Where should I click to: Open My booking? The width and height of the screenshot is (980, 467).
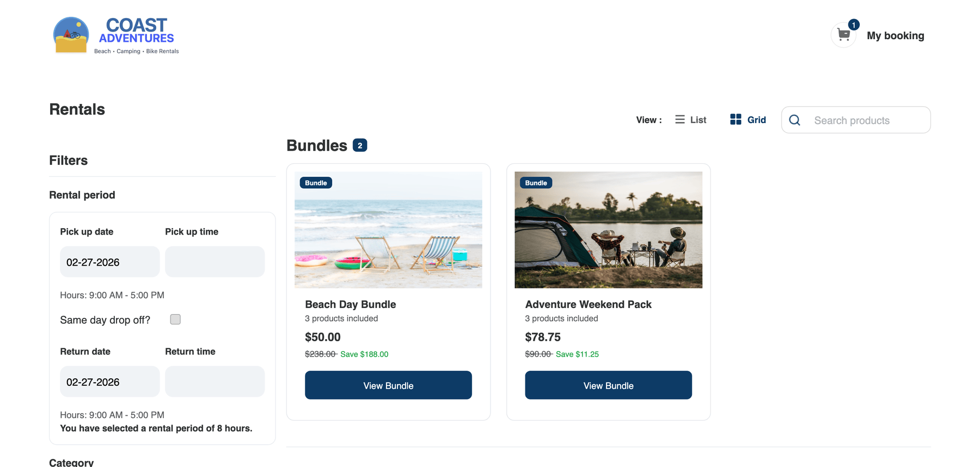click(x=896, y=35)
